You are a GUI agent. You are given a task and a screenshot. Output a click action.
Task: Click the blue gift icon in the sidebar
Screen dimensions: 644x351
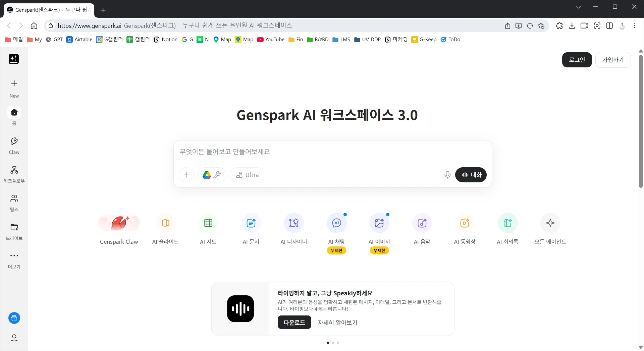tap(14, 318)
